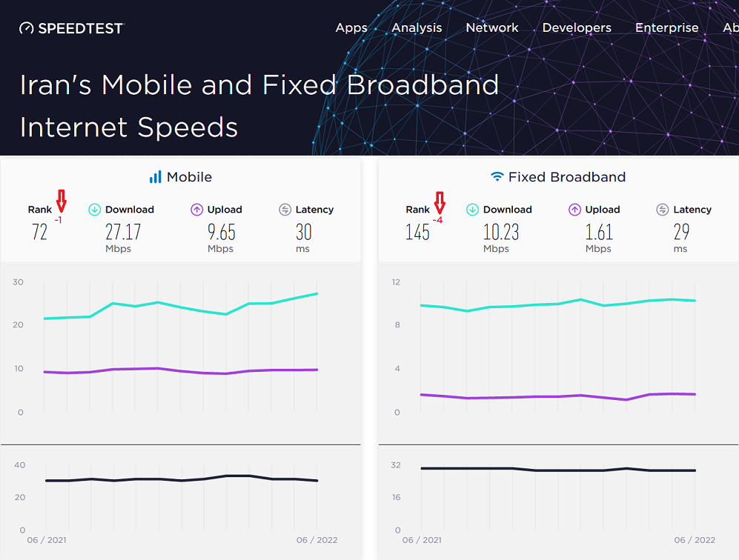
Task: Click the Mobile upload arrow icon
Action: coord(196,210)
